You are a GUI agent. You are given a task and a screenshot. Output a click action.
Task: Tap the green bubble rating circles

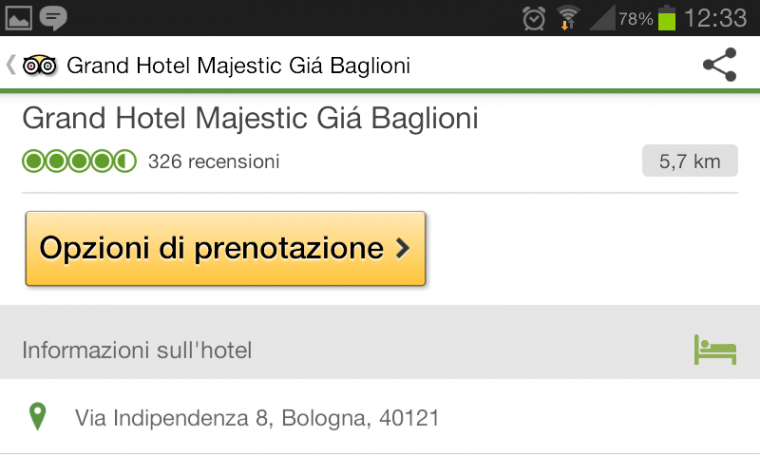point(79,161)
